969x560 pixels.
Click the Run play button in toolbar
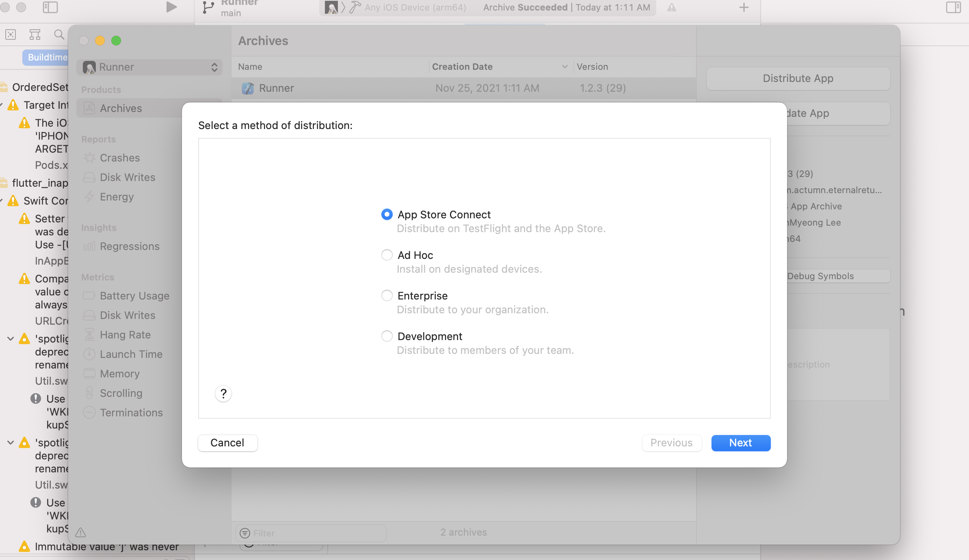point(171,7)
